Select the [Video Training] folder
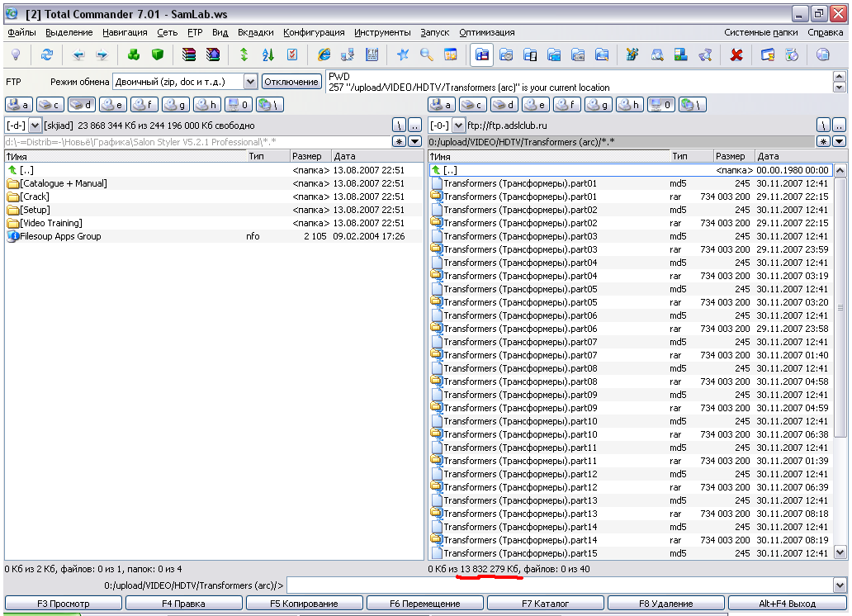 (x=214, y=223)
